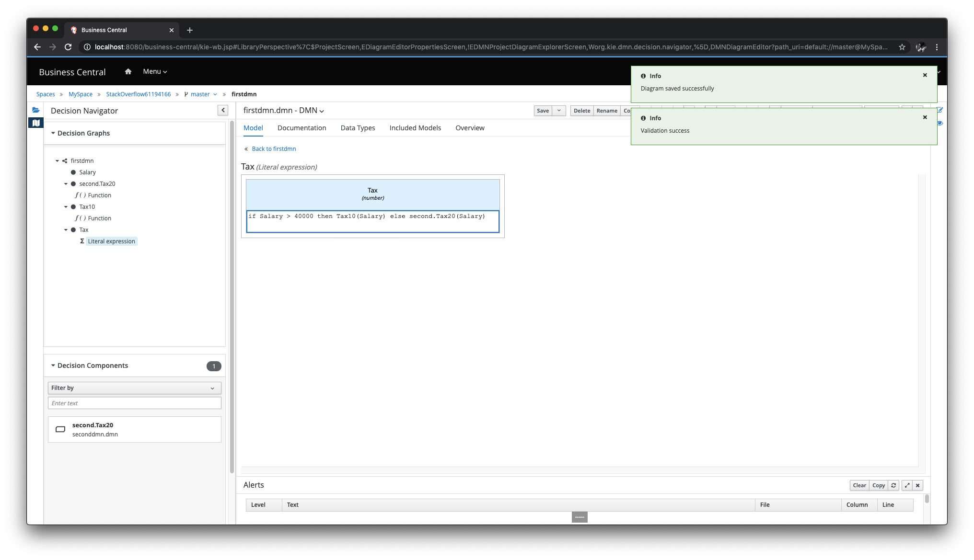Switch to the Included Models tab
The width and height of the screenshot is (974, 560).
415,128
